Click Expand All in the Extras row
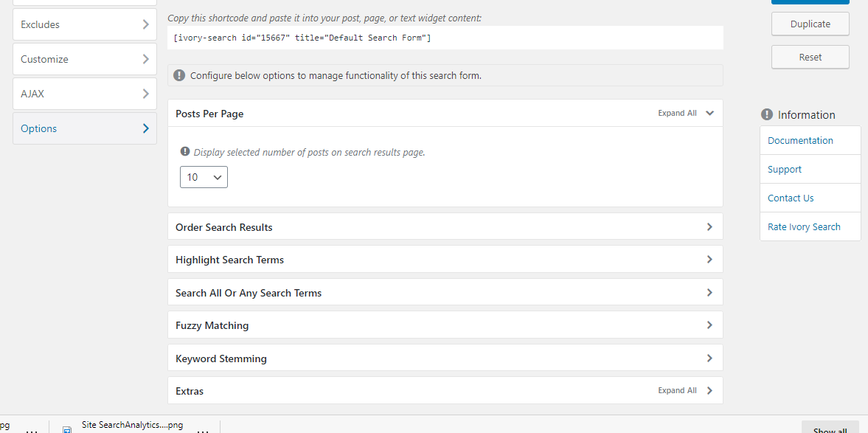 click(x=676, y=391)
